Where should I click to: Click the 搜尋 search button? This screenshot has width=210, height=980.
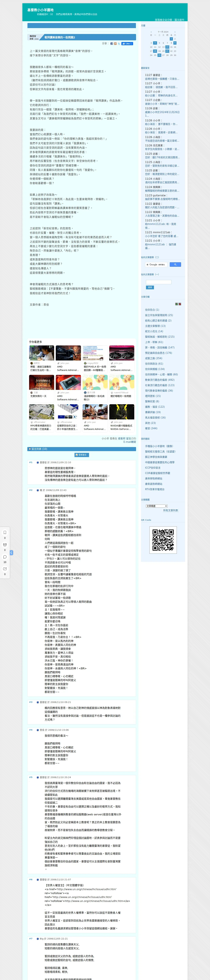pos(150,287)
